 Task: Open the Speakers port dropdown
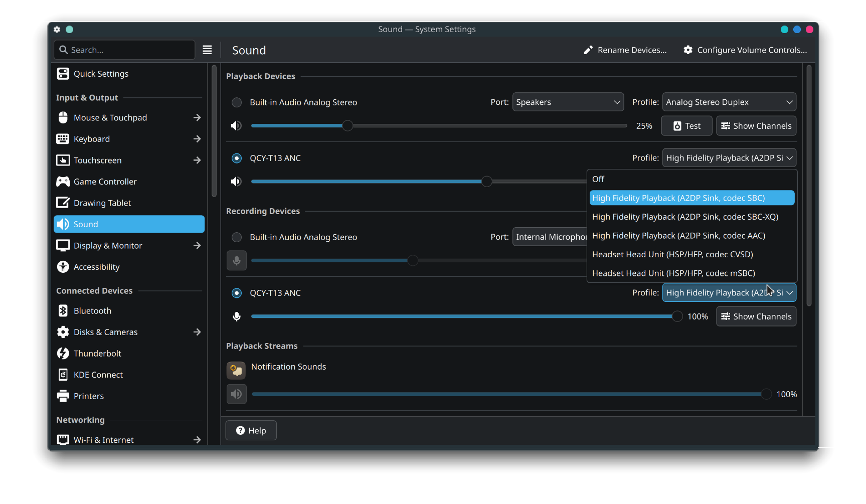[x=568, y=102]
